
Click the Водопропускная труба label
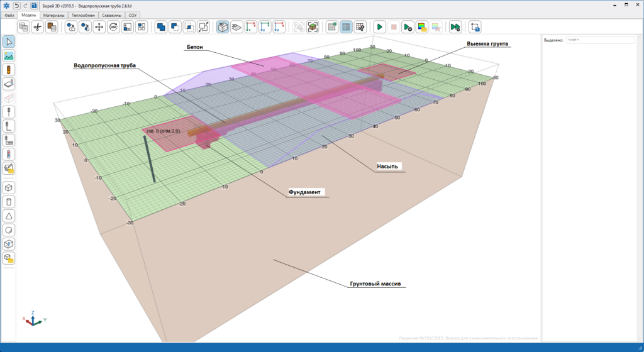click(105, 65)
